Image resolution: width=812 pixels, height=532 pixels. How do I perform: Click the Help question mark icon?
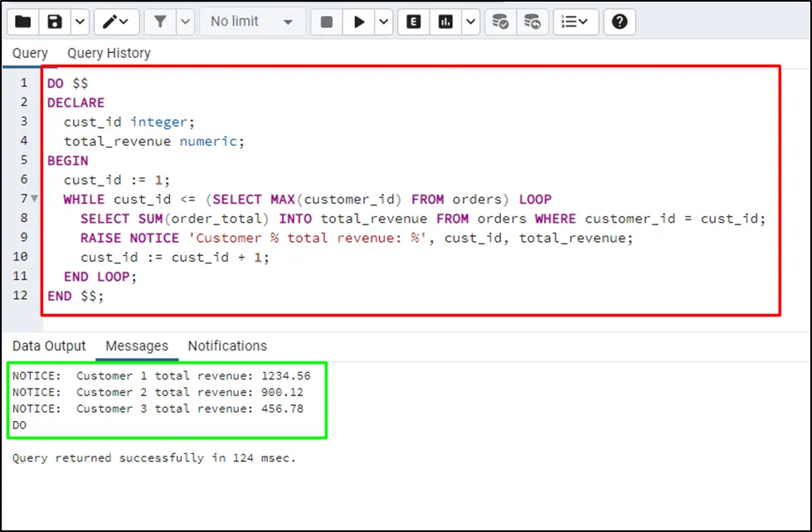619,22
